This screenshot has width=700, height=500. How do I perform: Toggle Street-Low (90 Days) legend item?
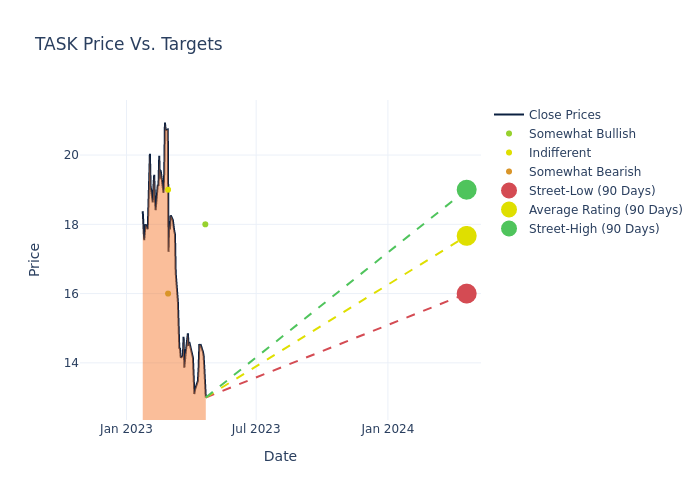[x=592, y=191]
